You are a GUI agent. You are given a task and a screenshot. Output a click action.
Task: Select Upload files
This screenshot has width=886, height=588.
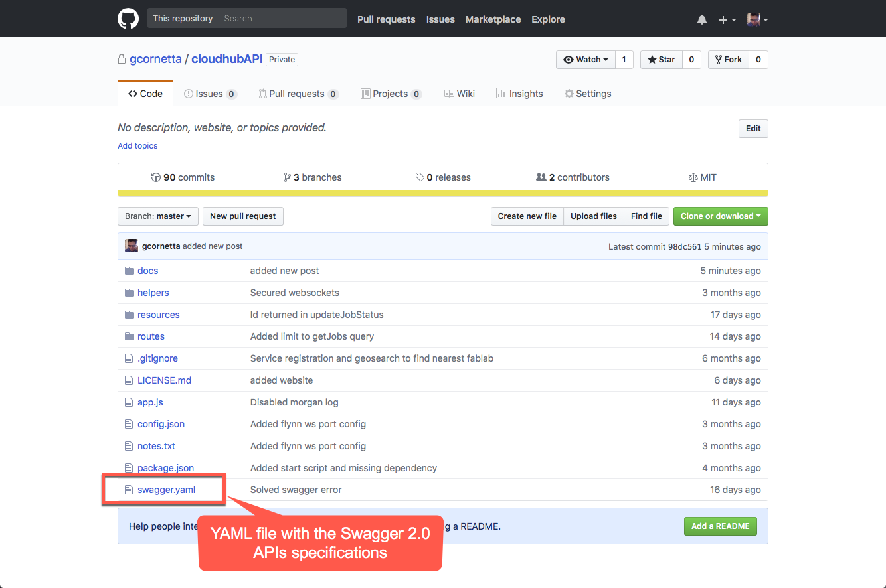594,216
